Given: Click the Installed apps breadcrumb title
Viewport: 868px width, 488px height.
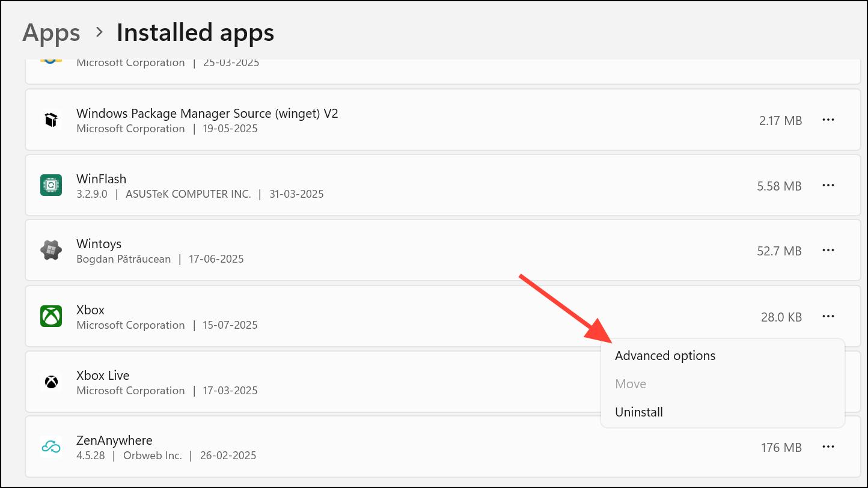Looking at the screenshot, I should tap(195, 32).
